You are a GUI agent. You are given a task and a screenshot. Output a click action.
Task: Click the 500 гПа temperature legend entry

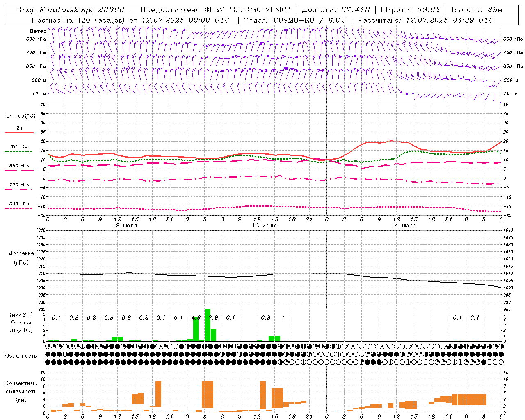point(19,204)
